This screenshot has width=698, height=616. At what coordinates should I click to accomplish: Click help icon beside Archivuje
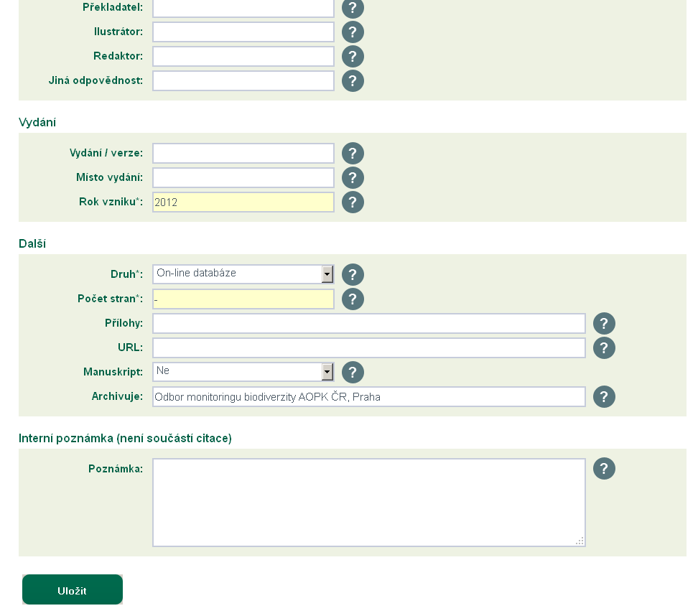[x=604, y=397]
